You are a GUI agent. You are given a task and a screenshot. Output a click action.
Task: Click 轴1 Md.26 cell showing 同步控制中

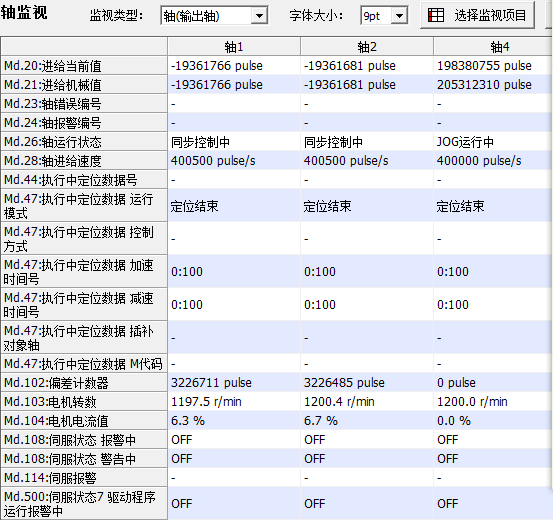coord(234,142)
